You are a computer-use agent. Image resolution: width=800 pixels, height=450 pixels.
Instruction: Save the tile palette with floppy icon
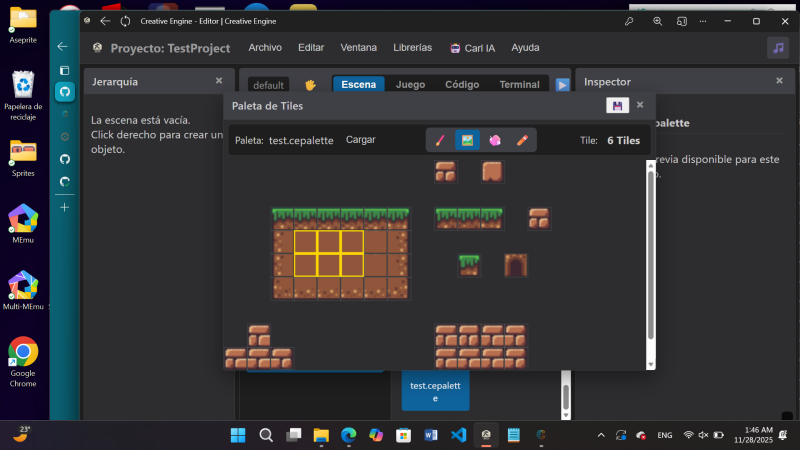pos(617,106)
